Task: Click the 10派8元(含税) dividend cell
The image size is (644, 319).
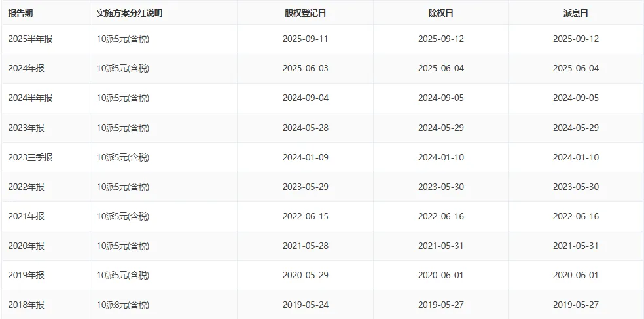Action: pos(123,305)
